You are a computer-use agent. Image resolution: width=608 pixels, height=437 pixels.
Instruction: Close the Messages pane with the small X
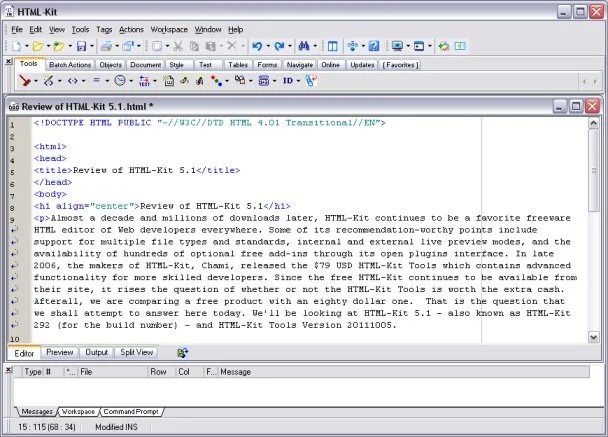[x=9, y=370]
